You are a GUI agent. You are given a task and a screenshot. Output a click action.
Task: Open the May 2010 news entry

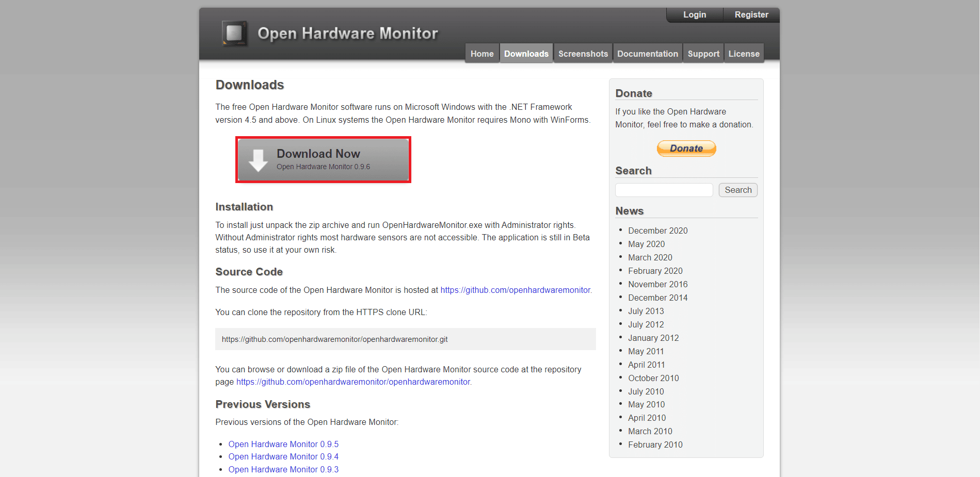[646, 404]
